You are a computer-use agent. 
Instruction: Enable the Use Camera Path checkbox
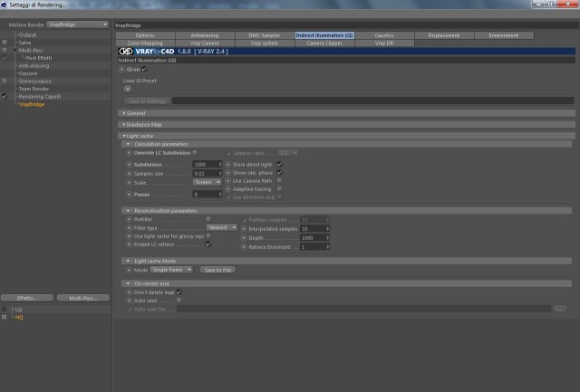[280, 181]
